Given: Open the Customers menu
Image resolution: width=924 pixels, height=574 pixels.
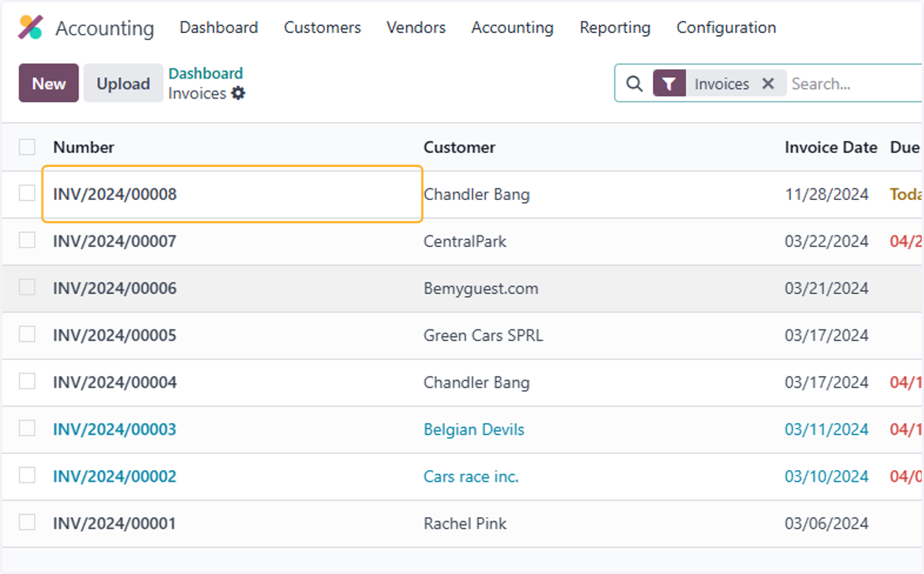Looking at the screenshot, I should point(323,28).
